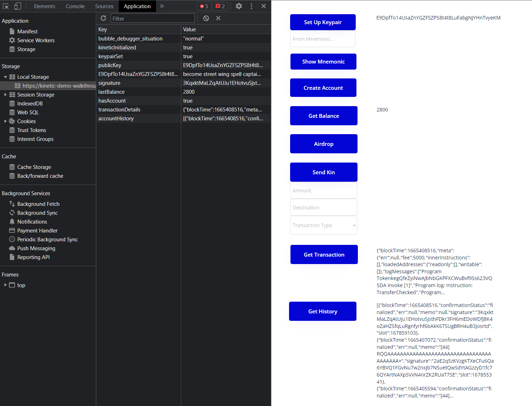Expand the Session Storage tree
Screen dimensions: 532x406
click(x=5, y=95)
